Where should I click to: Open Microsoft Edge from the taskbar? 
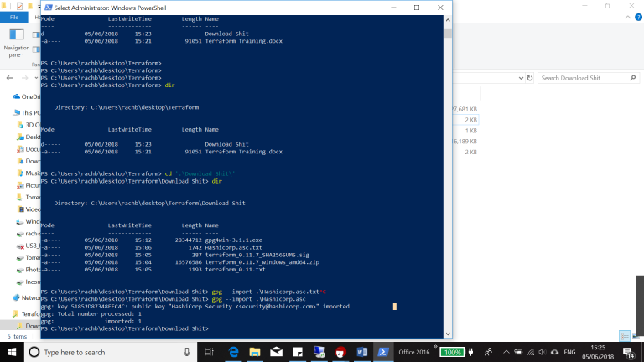pos(233,352)
